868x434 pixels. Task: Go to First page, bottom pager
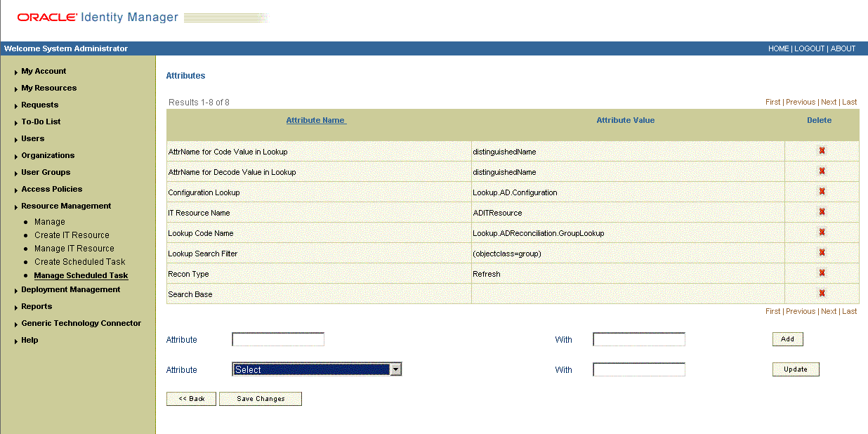tap(772, 311)
